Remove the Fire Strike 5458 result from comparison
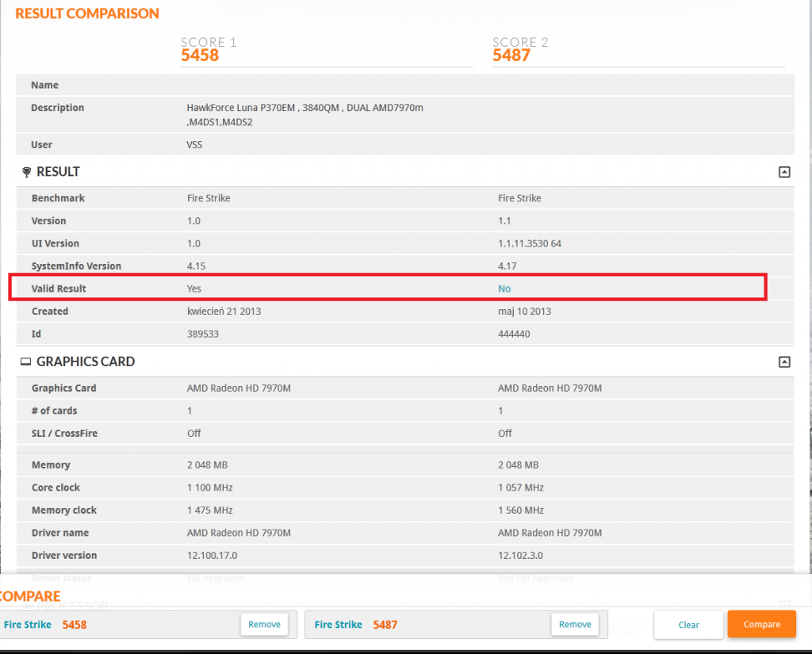 [x=264, y=625]
